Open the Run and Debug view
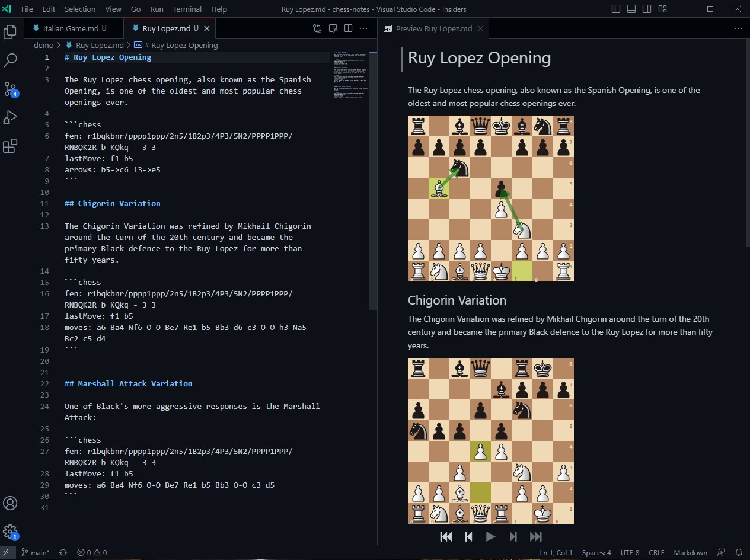This screenshot has height=560, width=750. [10, 117]
